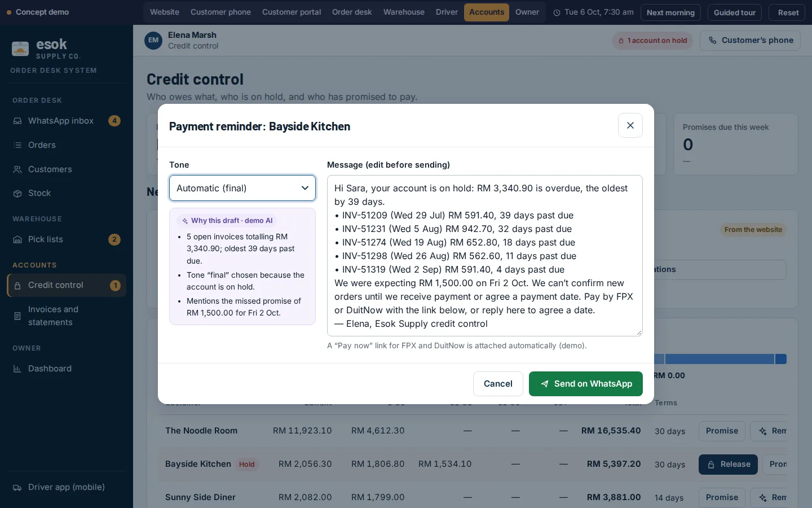
Task: Switch to the Website tab
Action: click(165, 12)
